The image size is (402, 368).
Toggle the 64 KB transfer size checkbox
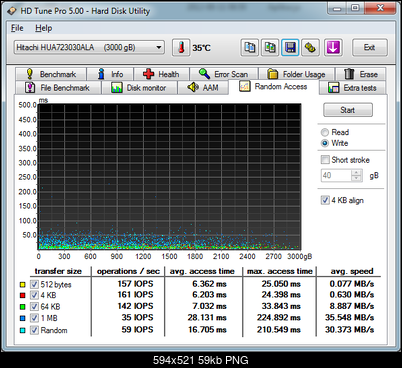coord(34,307)
